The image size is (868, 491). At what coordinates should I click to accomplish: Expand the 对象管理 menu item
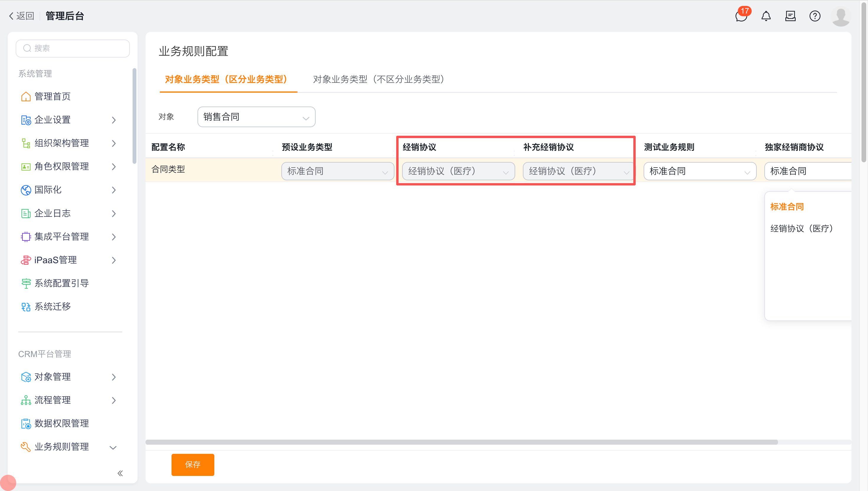tap(114, 377)
